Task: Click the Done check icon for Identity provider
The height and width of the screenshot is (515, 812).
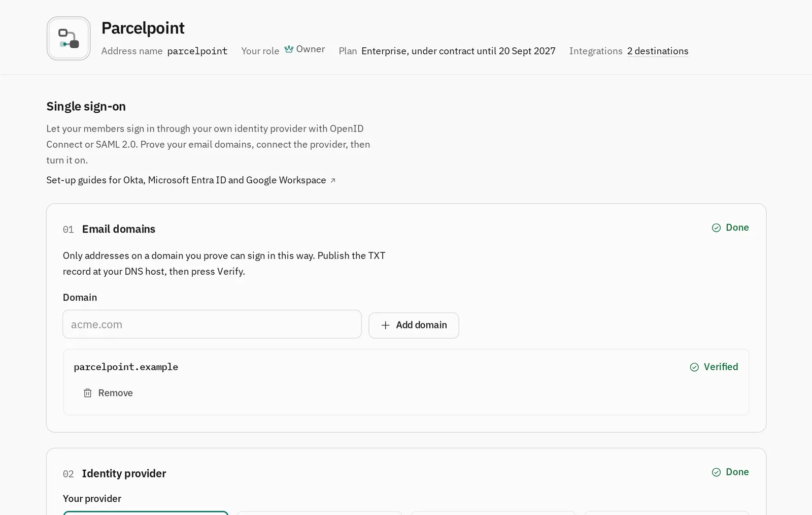Action: (x=716, y=472)
